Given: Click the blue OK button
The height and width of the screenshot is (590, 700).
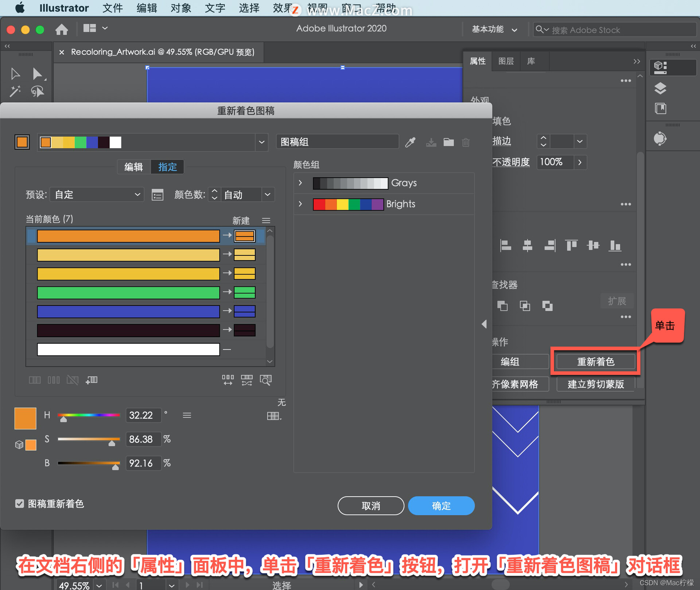Looking at the screenshot, I should [x=441, y=506].
